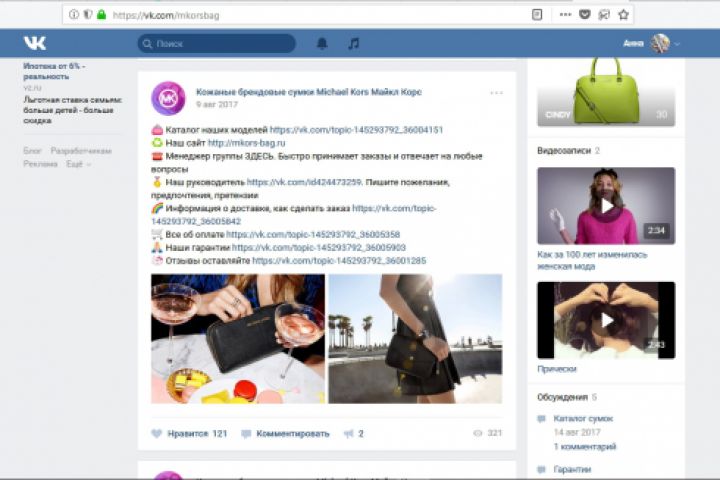
Task: Click the Нравится like button
Action: (x=189, y=434)
